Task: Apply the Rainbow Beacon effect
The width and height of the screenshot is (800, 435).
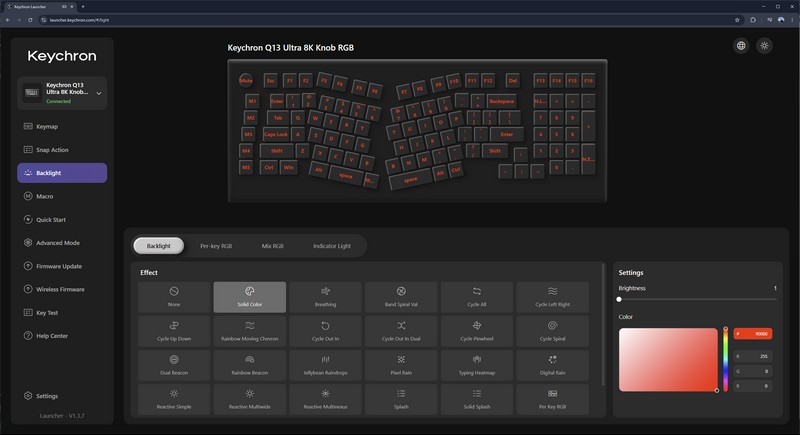Action: tap(249, 365)
